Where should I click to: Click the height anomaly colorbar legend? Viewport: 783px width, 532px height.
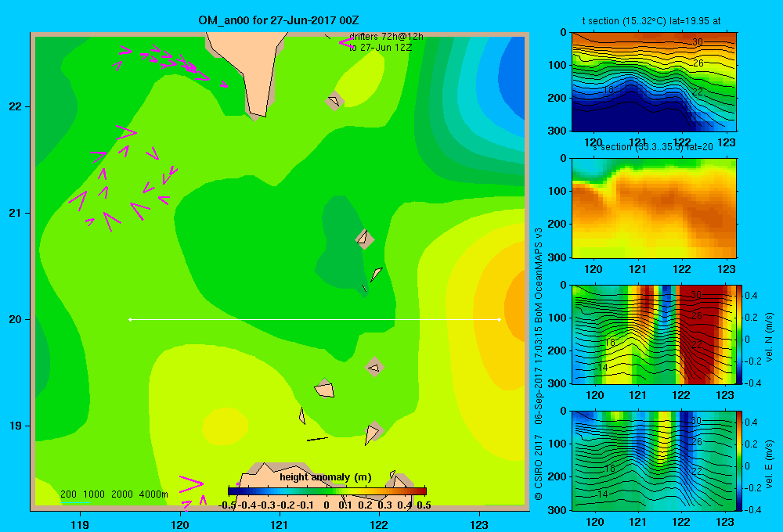[327, 491]
